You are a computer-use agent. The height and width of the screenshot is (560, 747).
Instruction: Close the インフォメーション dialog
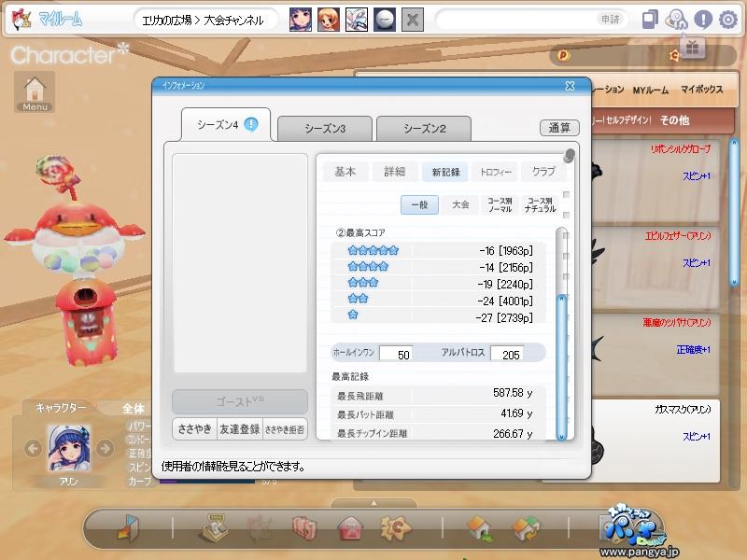point(570,86)
